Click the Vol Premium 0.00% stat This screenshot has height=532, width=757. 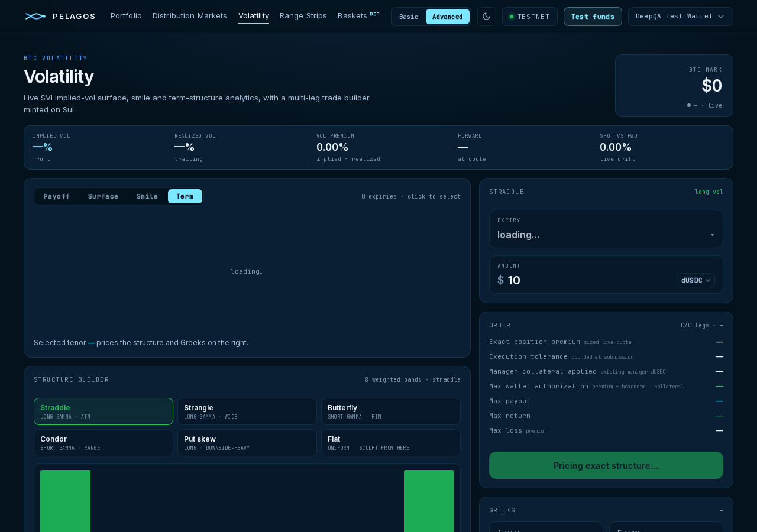[378, 147]
